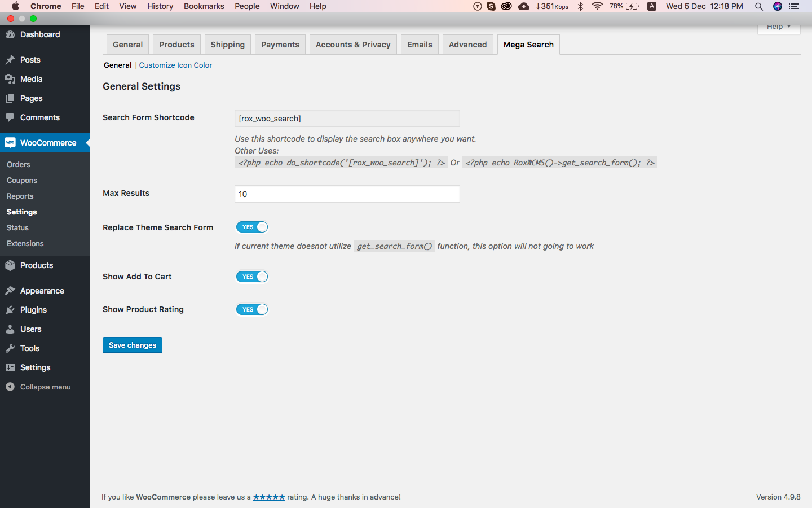The width and height of the screenshot is (812, 508).
Task: Click the cloud upload menu bar icon
Action: click(x=524, y=6)
